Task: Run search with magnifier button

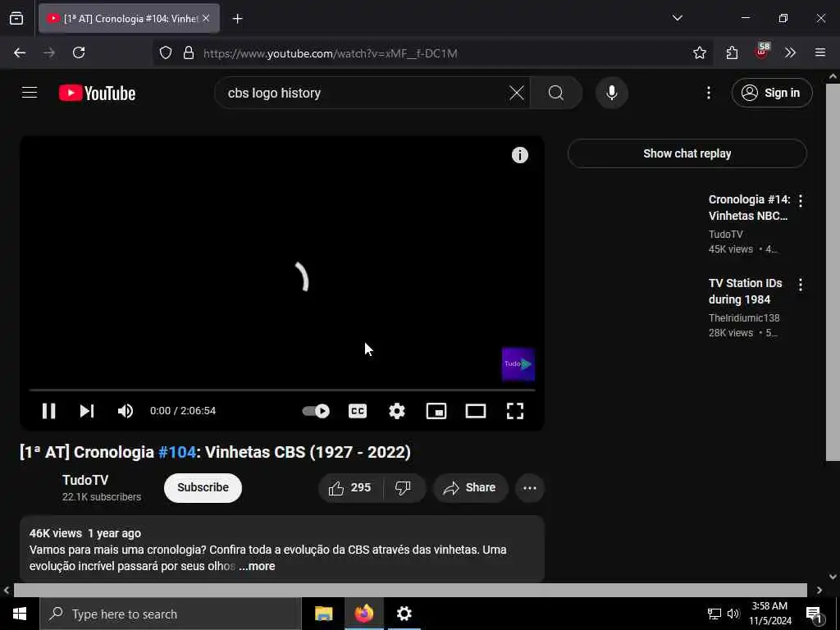Action: [x=555, y=93]
